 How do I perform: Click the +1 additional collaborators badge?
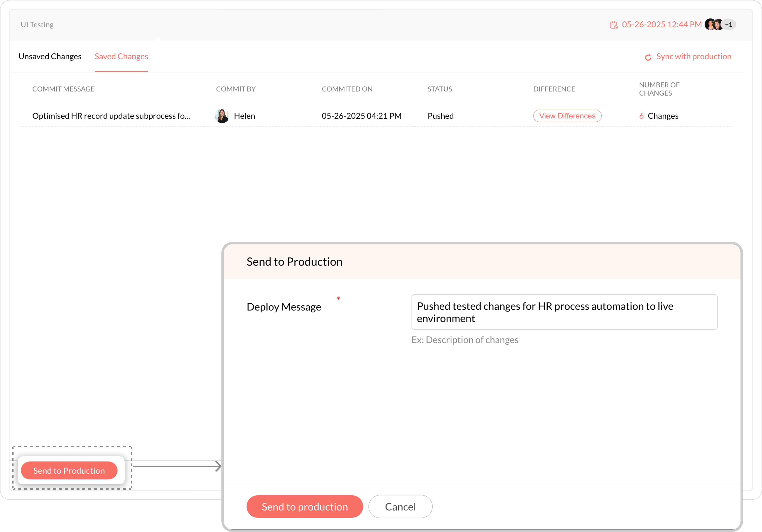click(729, 25)
